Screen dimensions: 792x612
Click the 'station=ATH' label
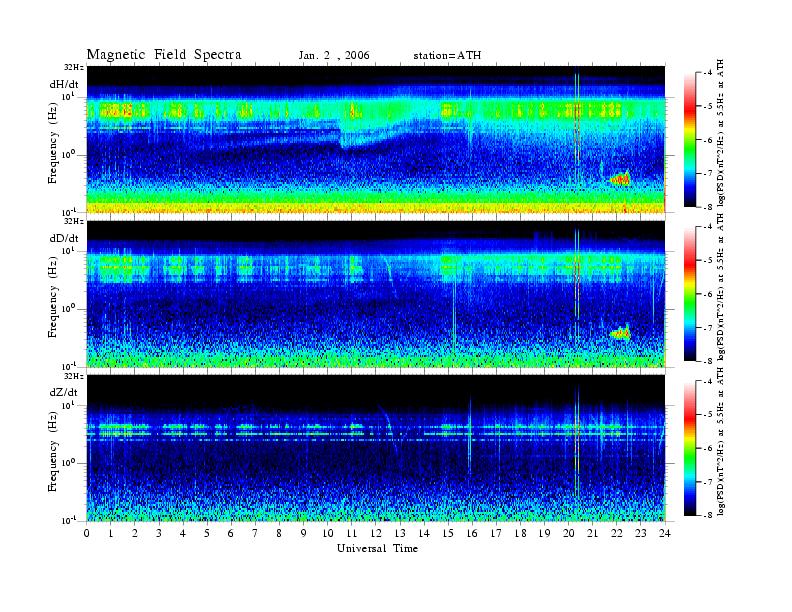pos(447,56)
